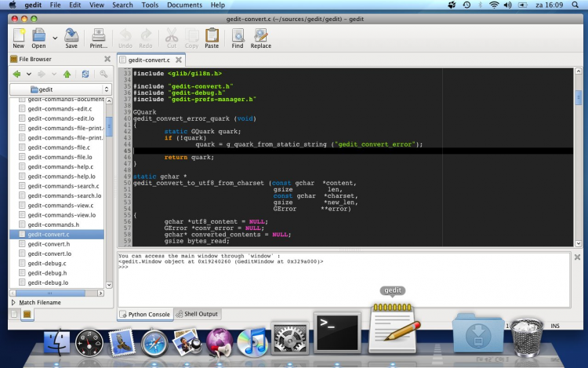The image size is (588, 368).
Task: Click the Paste clipboard icon
Action: [x=212, y=36]
